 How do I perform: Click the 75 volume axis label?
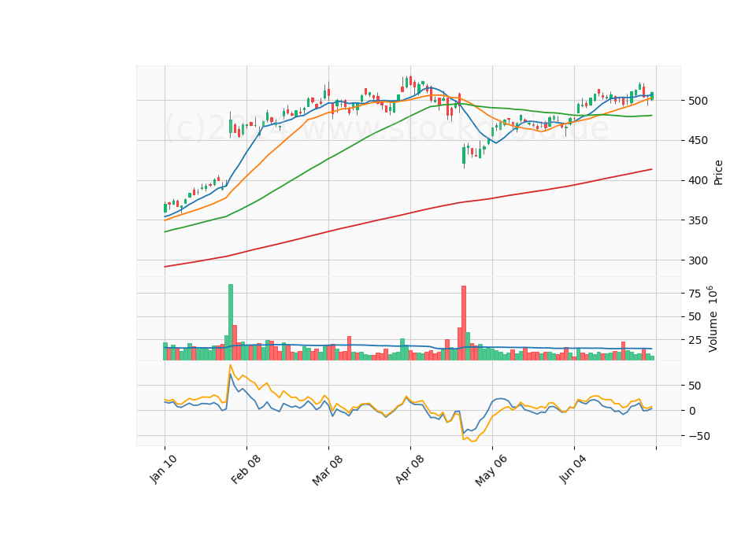[695, 294]
